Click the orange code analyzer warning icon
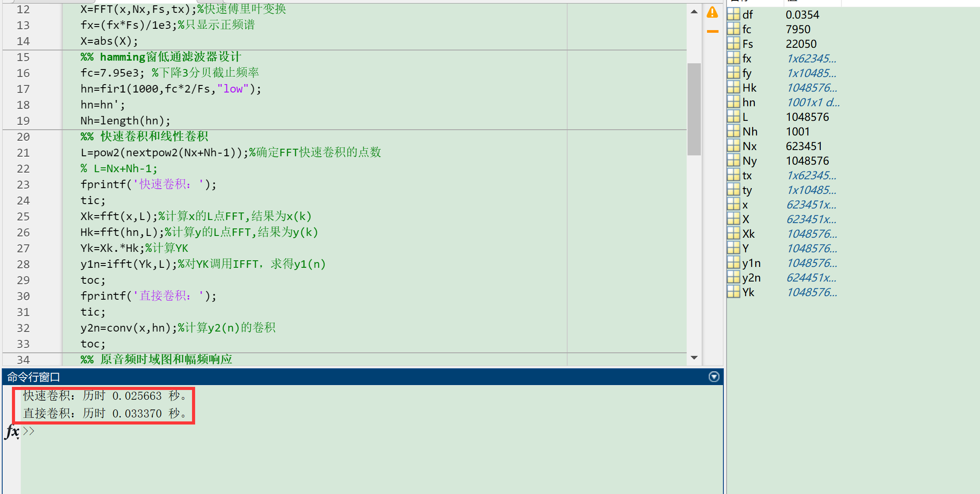This screenshot has height=494, width=980. (712, 12)
